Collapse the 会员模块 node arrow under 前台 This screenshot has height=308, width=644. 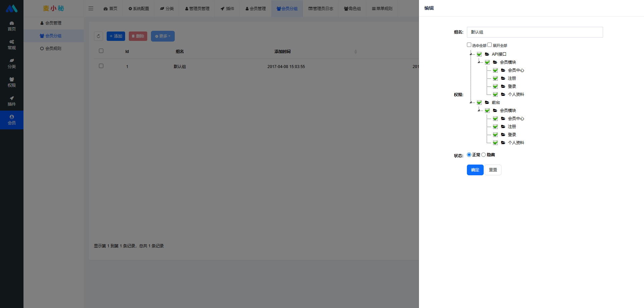pos(479,111)
